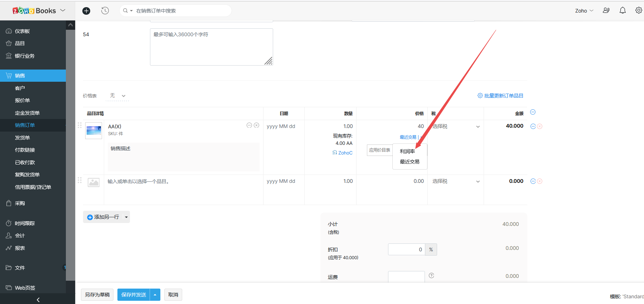Open bulk update order items link
The width and height of the screenshot is (644, 304).
pyautogui.click(x=500, y=96)
